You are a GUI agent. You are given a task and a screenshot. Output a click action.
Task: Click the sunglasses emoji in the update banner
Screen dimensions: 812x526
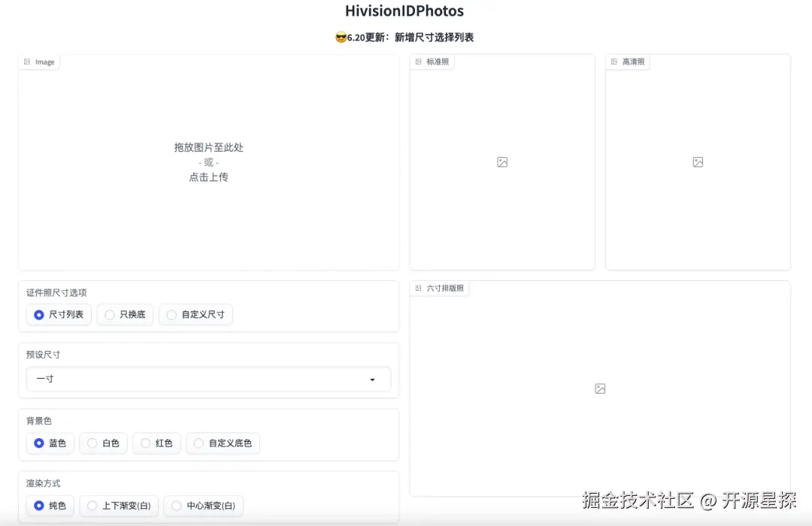coord(340,35)
